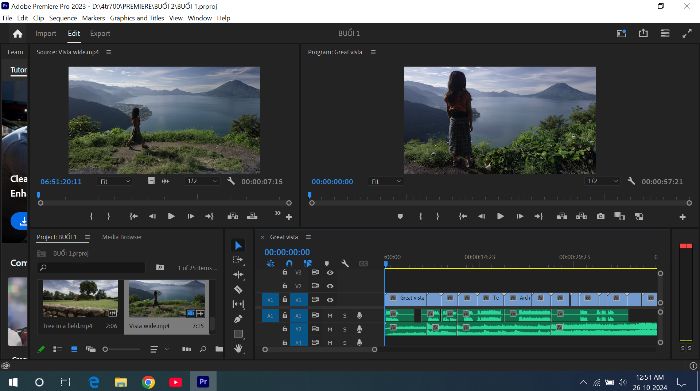Select the Pen tool
The width and height of the screenshot is (700, 391).
[238, 319]
